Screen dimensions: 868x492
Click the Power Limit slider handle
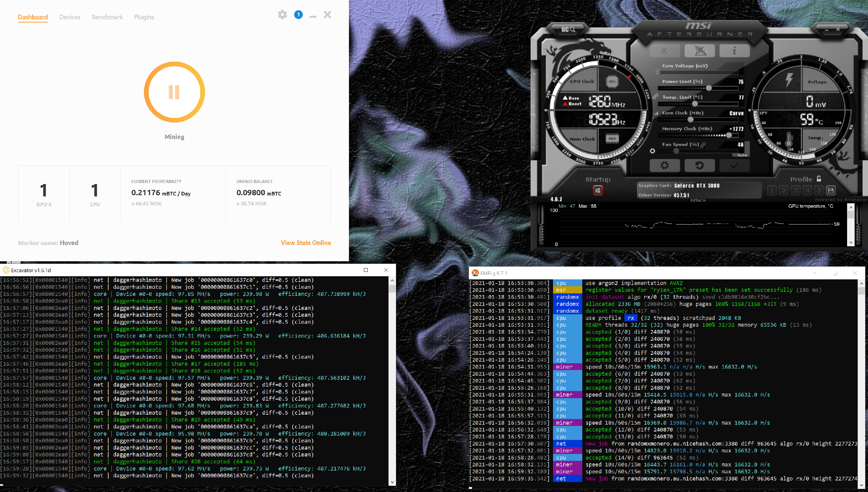[x=709, y=88]
